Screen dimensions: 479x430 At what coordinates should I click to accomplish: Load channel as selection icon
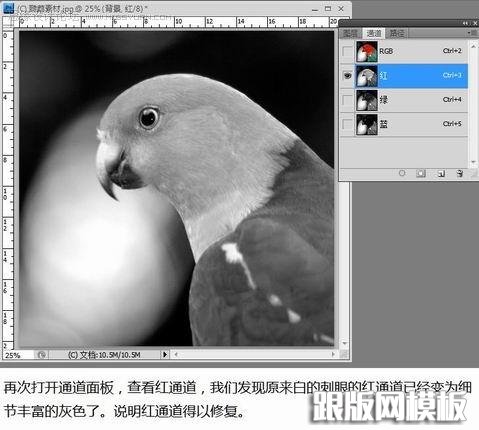[402, 173]
